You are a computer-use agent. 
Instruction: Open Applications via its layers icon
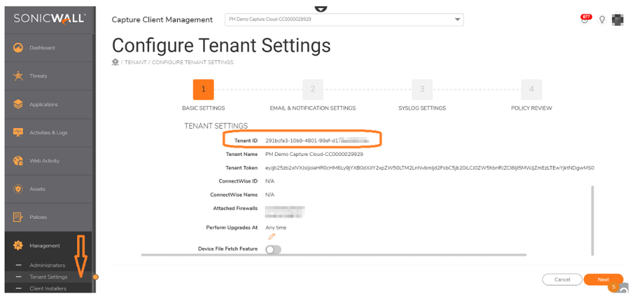18,105
